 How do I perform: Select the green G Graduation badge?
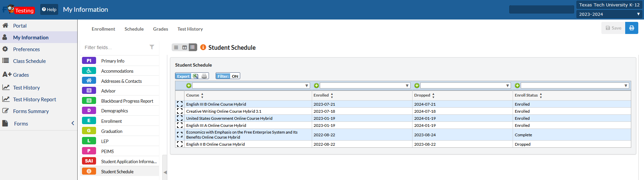point(89,131)
